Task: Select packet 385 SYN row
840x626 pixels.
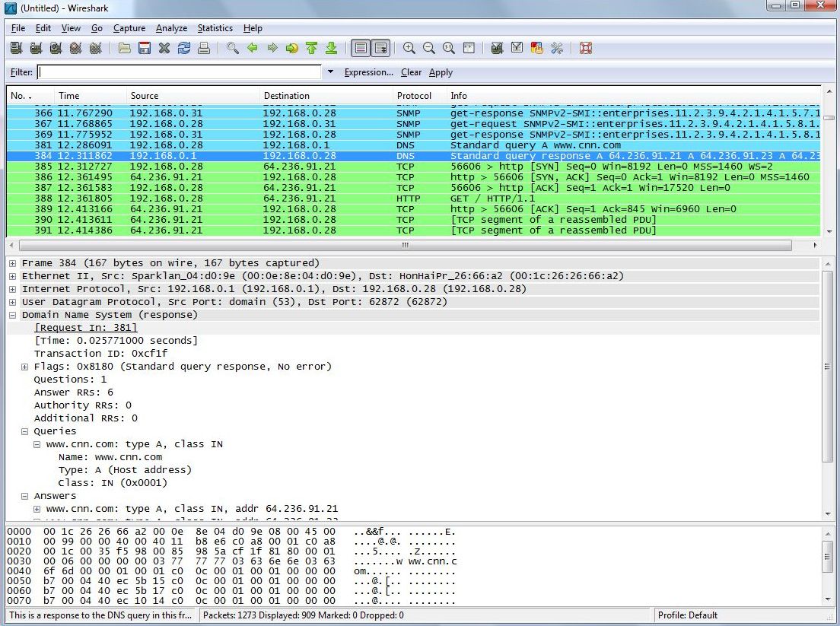Action: coord(413,167)
